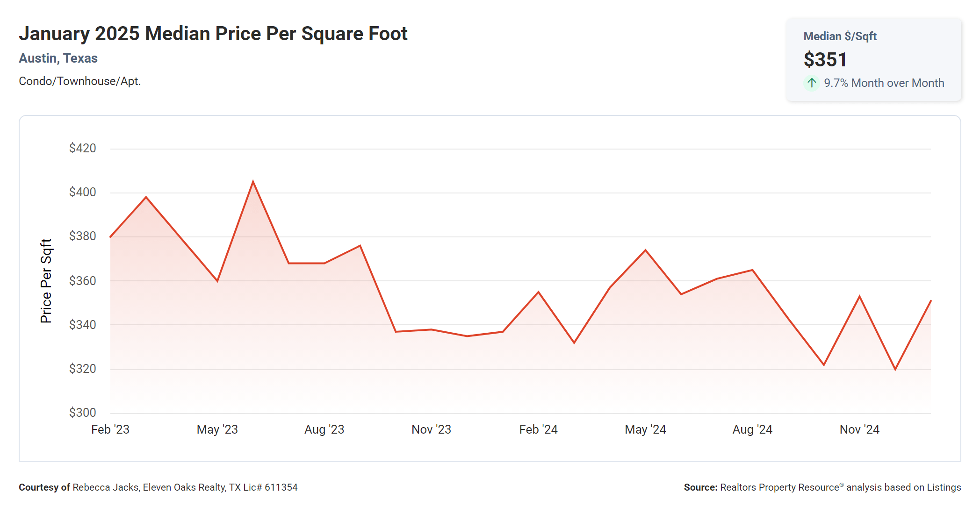Screen dimensions: 980x514
Task: Click the $300 y-axis label
Action: (82, 413)
